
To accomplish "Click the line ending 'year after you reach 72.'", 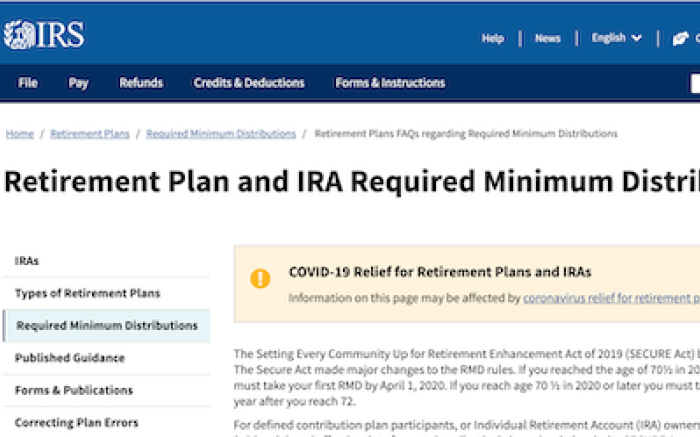I will 295,401.
